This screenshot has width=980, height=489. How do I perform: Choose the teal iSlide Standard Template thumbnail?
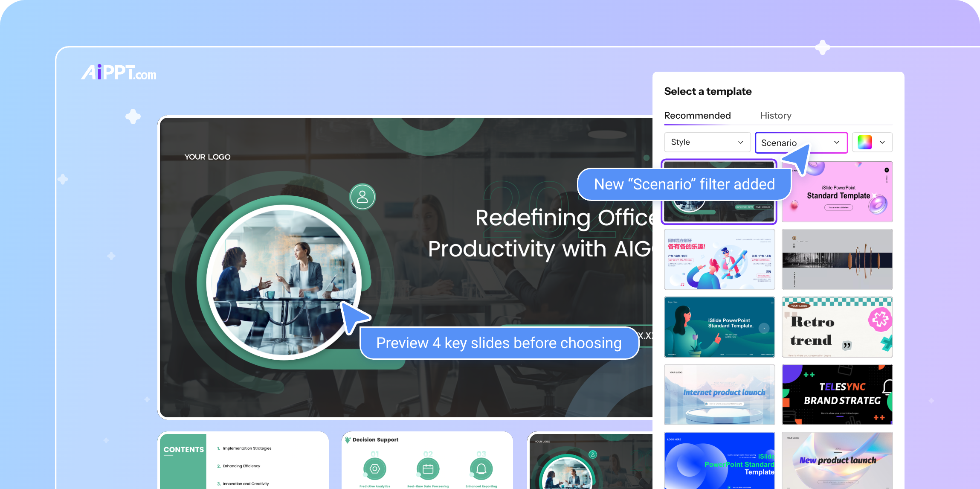(719, 327)
